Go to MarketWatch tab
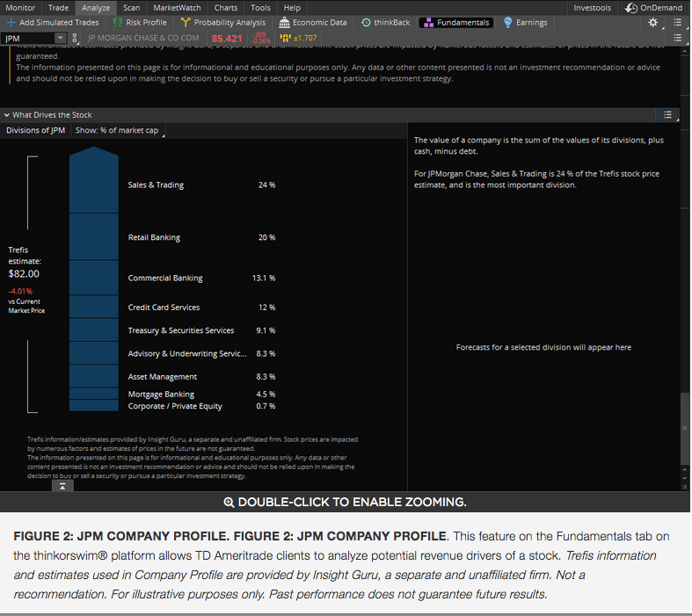692x616 pixels. pos(177,8)
